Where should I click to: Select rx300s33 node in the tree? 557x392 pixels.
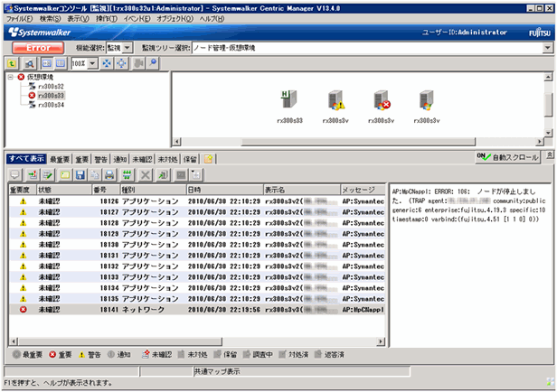[x=51, y=95]
